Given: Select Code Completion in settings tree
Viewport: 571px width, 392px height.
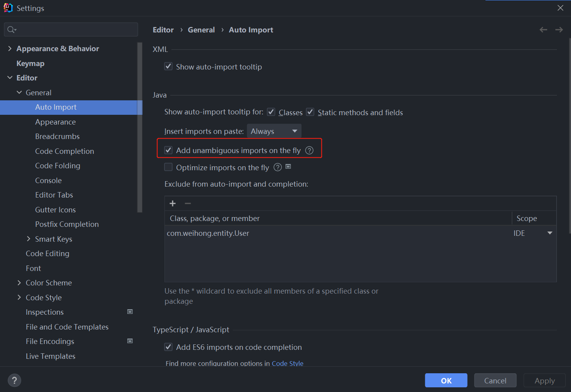Looking at the screenshot, I should (x=64, y=151).
